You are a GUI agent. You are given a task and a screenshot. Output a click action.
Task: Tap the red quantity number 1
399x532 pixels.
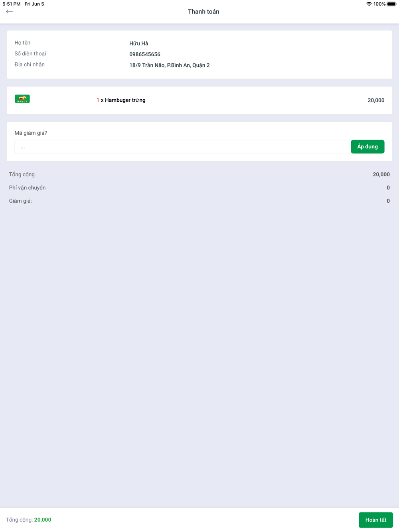98,100
